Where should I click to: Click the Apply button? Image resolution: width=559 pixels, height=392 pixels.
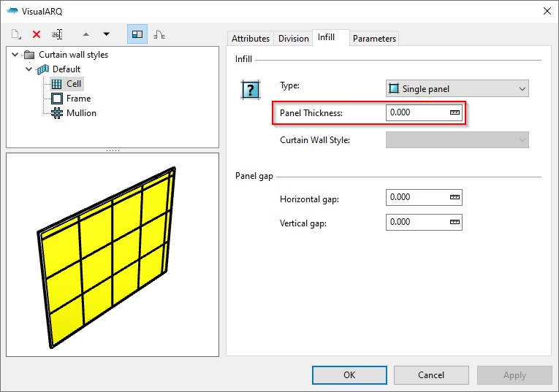[514, 375]
